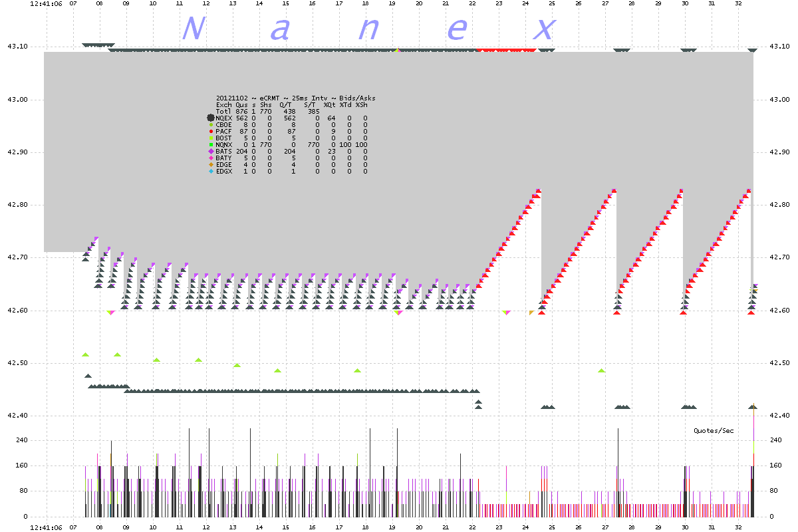
Task: Click the EDGE orange diamond legend marker
Action: [211, 164]
